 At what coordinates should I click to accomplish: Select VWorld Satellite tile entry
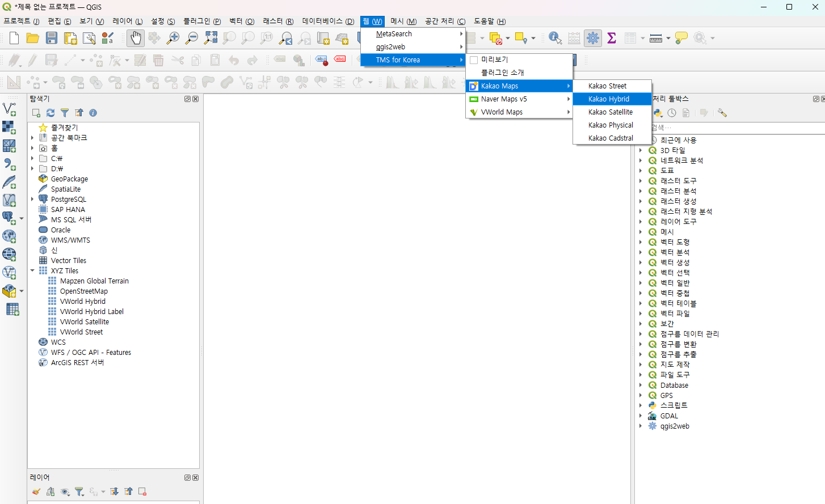click(84, 321)
